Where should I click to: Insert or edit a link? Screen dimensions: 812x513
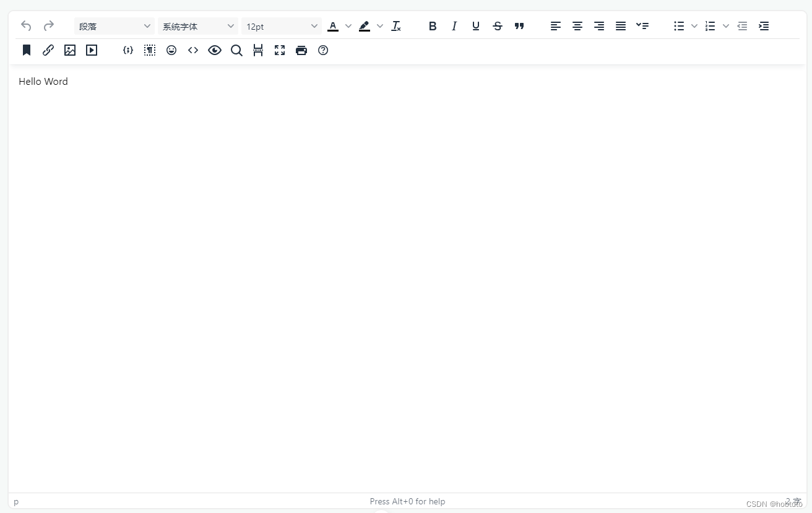[x=48, y=50]
